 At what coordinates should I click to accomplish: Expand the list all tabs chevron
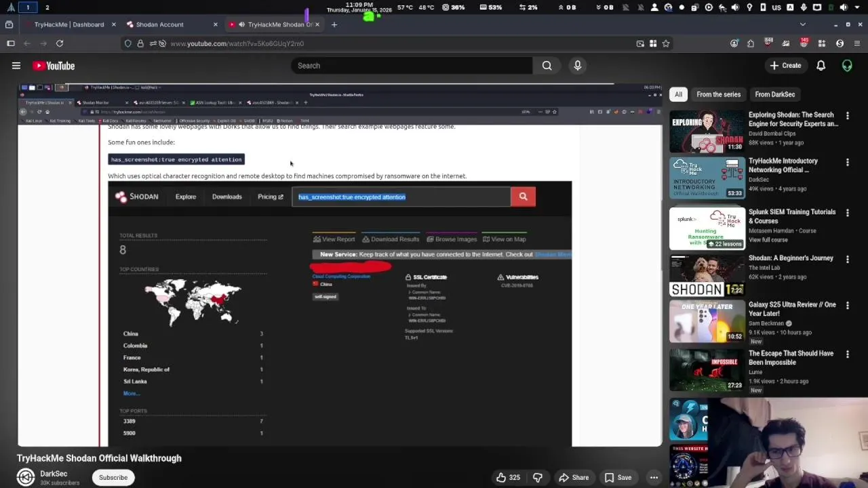803,24
